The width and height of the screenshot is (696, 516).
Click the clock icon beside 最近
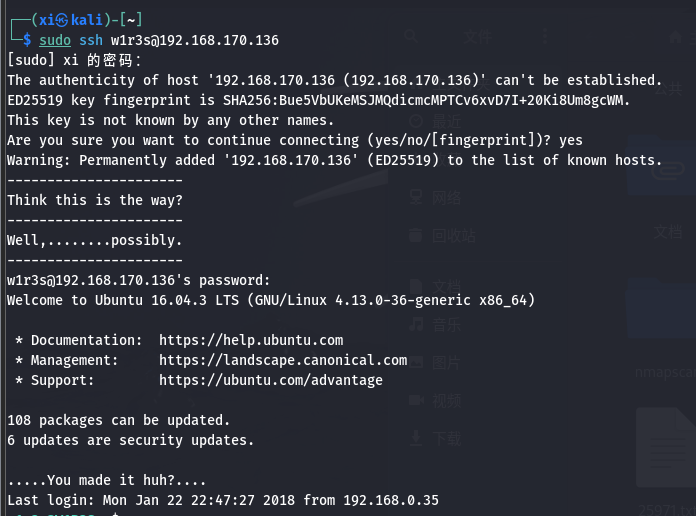pyautogui.click(x=416, y=121)
